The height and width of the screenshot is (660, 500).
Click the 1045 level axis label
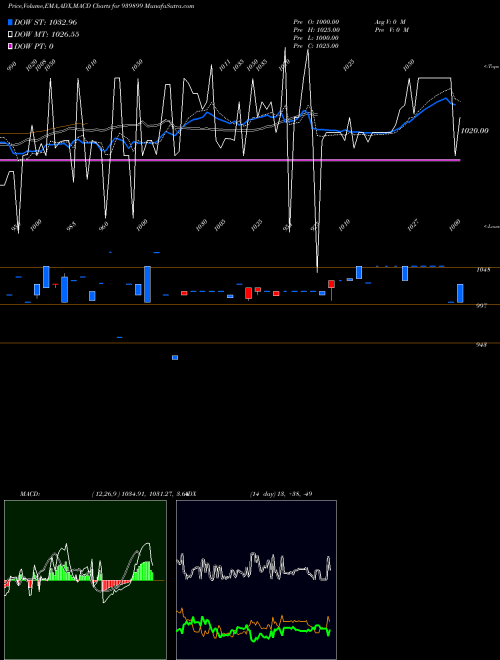[483, 270]
